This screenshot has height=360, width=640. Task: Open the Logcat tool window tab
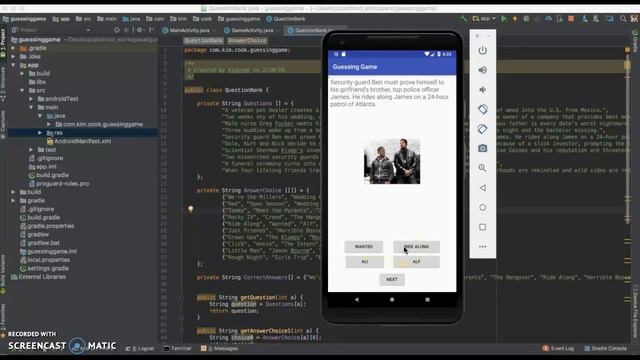(140, 348)
